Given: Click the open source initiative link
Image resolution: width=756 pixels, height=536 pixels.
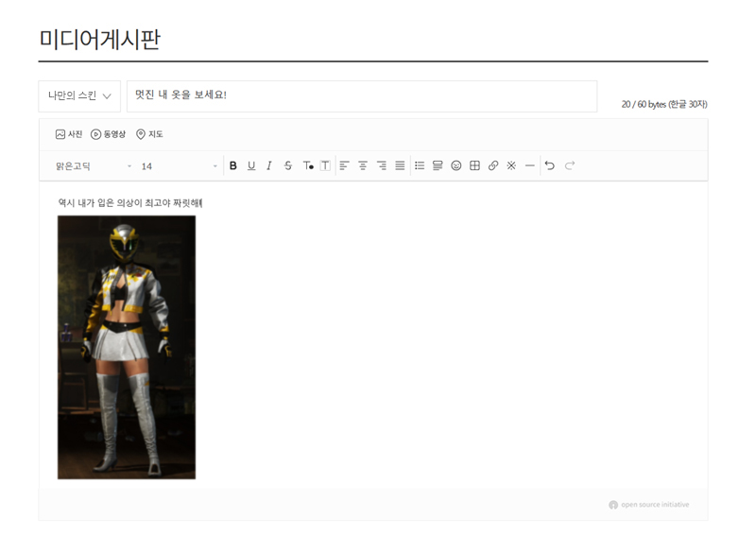Looking at the screenshot, I should [x=649, y=505].
